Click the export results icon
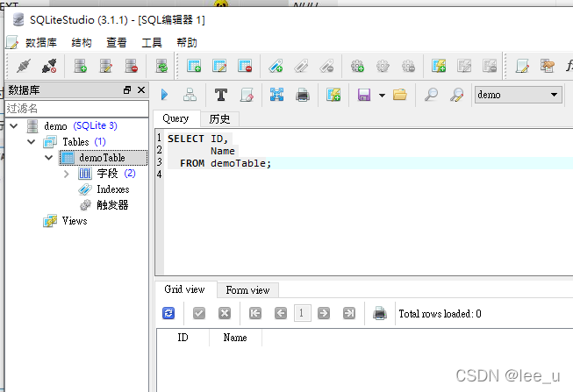 point(277,95)
